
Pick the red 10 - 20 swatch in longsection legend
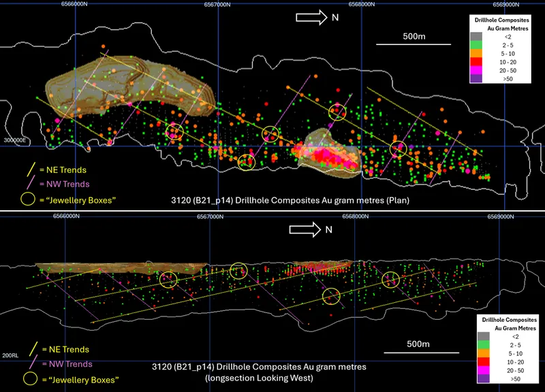pos(484,362)
